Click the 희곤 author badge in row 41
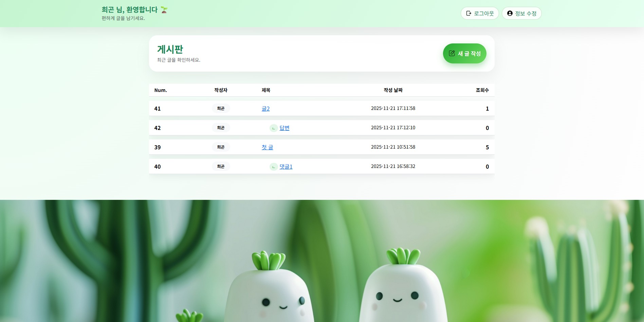This screenshot has width=644, height=322. (221, 108)
